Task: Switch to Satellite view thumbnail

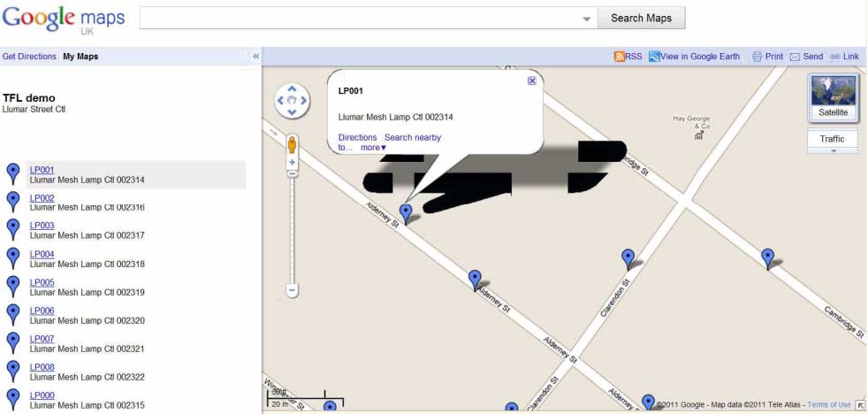Action: tap(834, 97)
